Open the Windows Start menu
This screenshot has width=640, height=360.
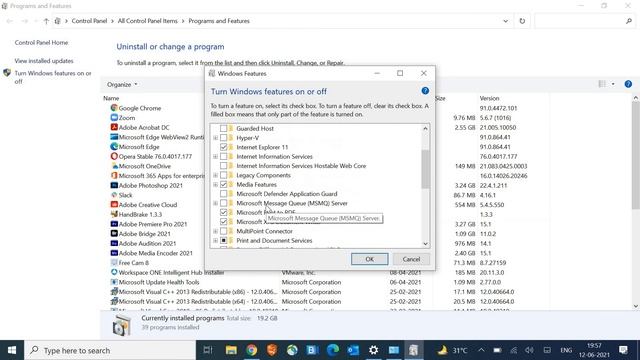coord(12,350)
